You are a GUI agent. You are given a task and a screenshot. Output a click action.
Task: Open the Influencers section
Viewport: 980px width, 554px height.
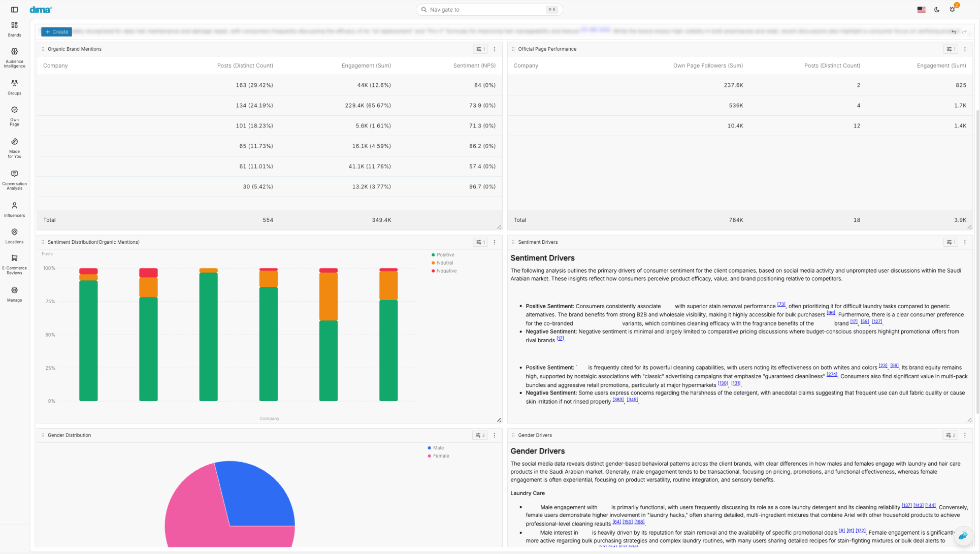coord(14,209)
